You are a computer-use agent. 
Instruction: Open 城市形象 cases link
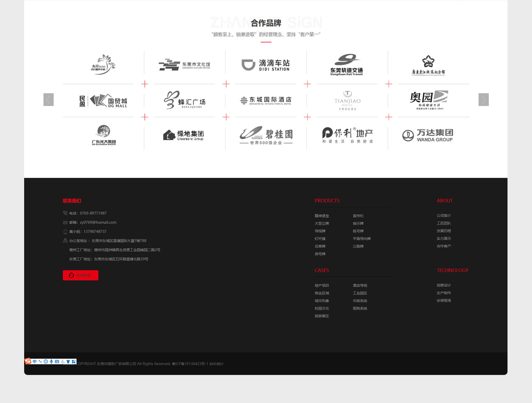pyautogui.click(x=322, y=301)
